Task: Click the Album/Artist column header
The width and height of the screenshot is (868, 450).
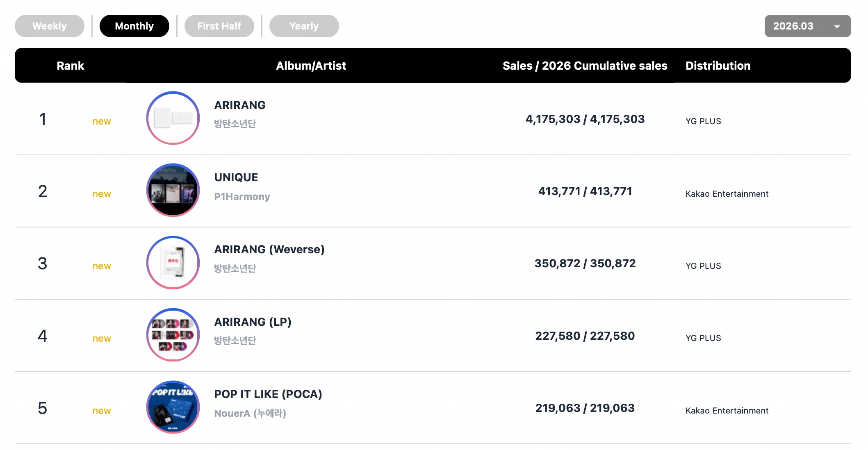Action: pyautogui.click(x=311, y=66)
